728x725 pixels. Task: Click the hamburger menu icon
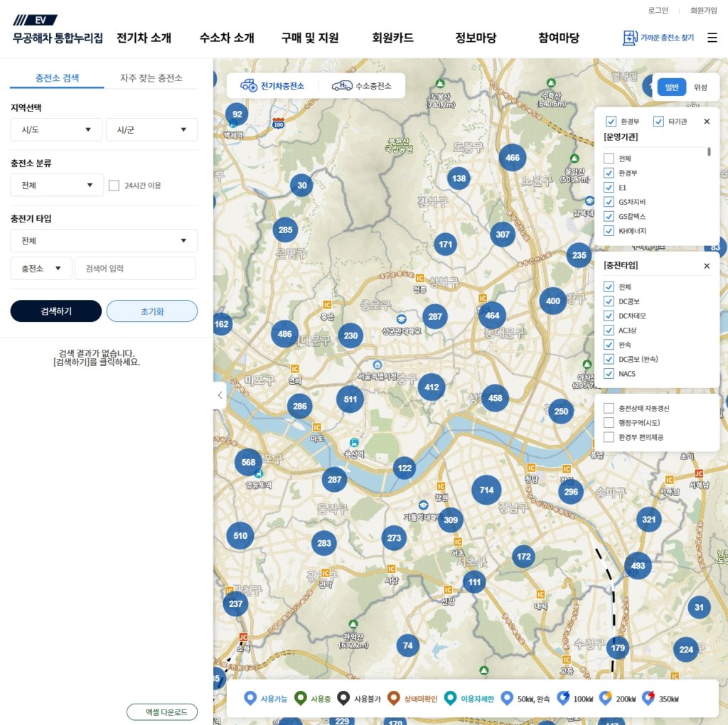tap(712, 38)
